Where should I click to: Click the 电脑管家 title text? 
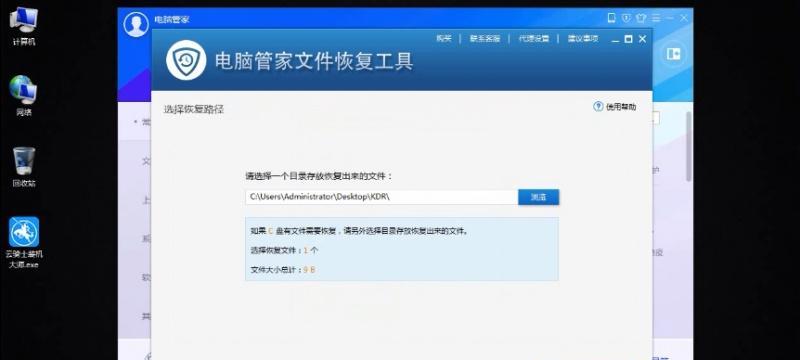[x=172, y=20]
